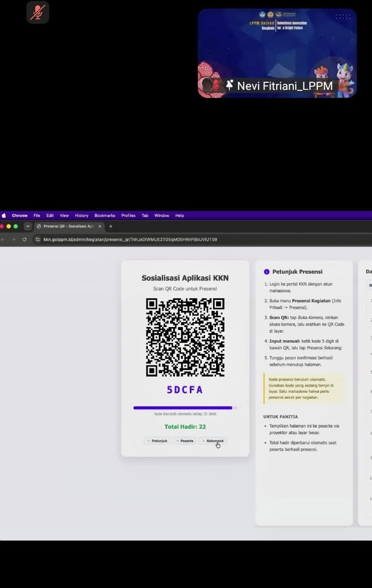Open the Help menu
The width and height of the screenshot is (372, 588).
click(x=180, y=216)
